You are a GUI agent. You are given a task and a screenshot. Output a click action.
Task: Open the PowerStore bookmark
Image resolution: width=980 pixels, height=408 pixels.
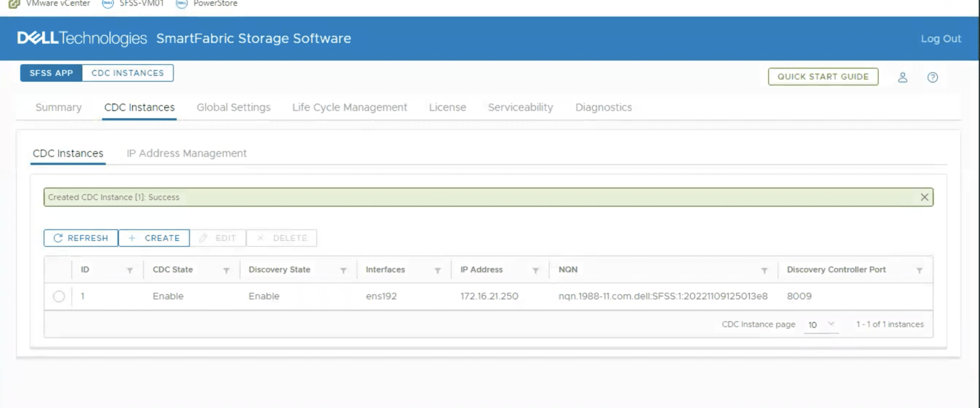click(x=207, y=4)
